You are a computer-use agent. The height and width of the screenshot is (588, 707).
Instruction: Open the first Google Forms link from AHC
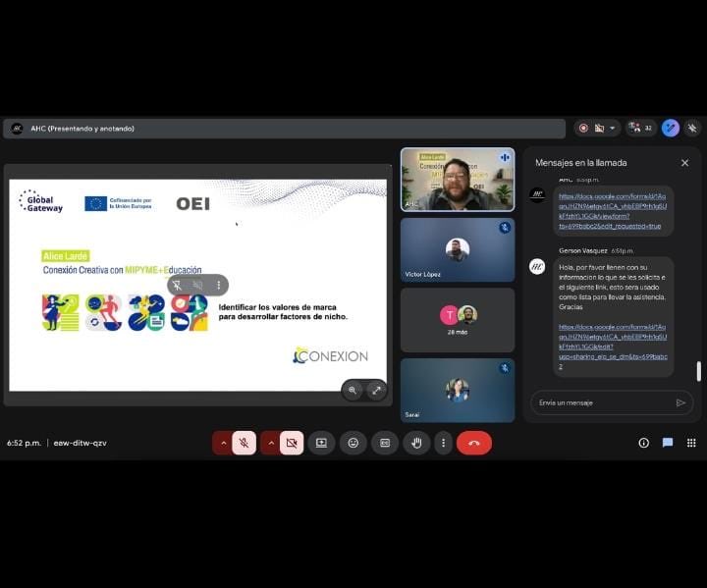613,211
